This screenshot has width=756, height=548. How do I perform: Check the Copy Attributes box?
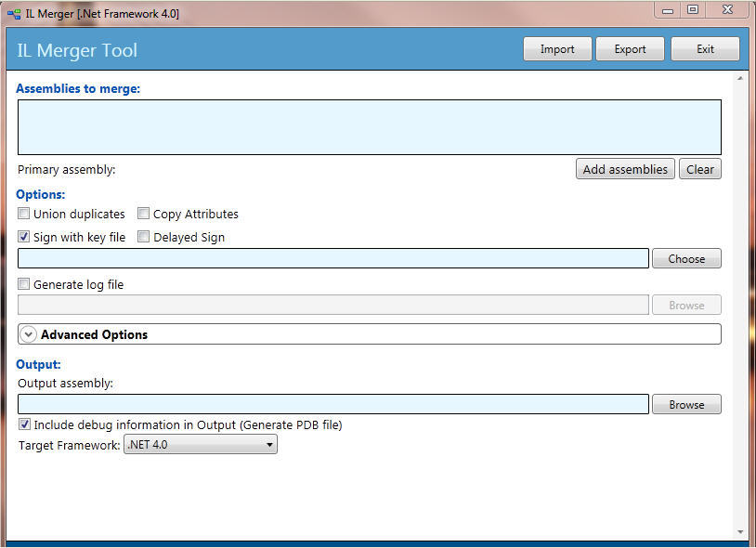144,213
